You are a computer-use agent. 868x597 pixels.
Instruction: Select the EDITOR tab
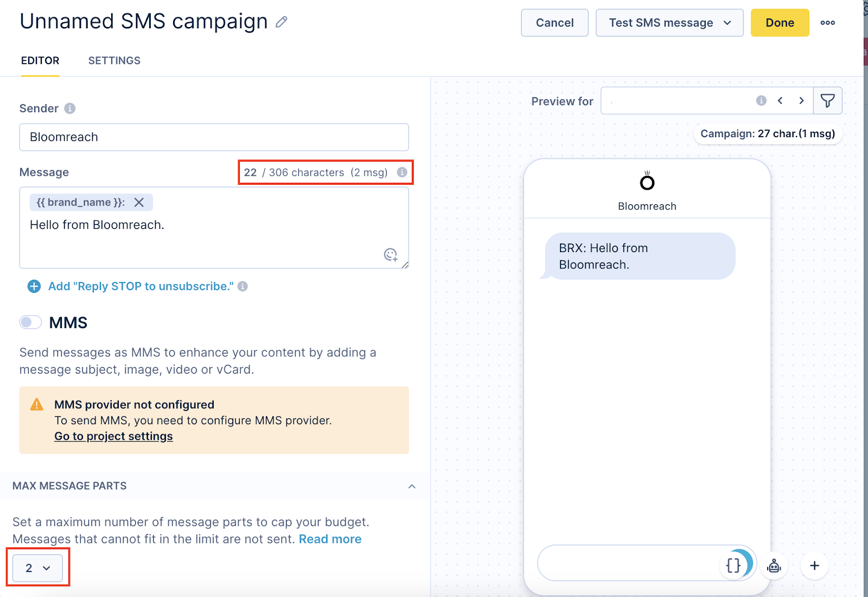pos(40,60)
